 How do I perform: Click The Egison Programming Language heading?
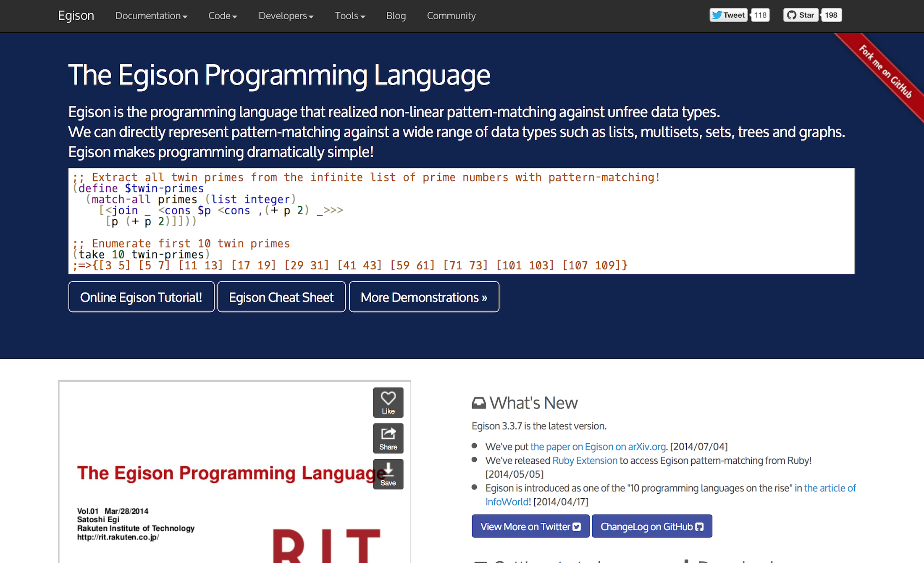pos(279,75)
